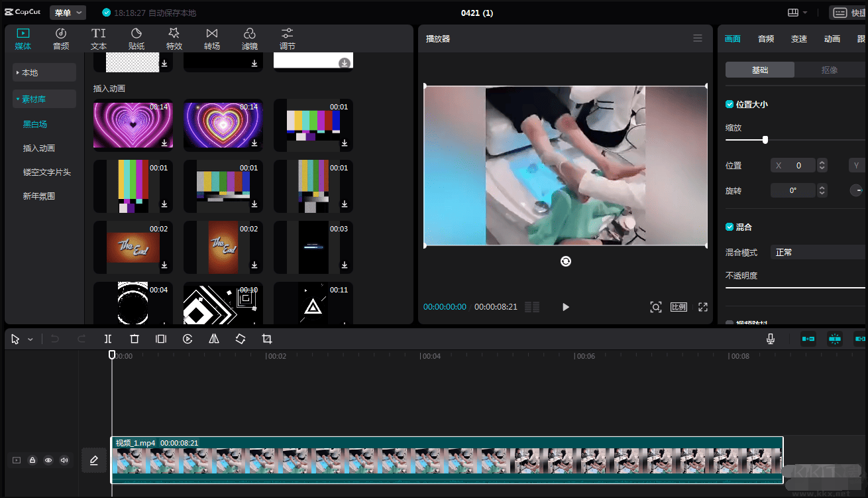Switch to the 音频 tab in the properties panel
The height and width of the screenshot is (498, 868).
tap(766, 39)
